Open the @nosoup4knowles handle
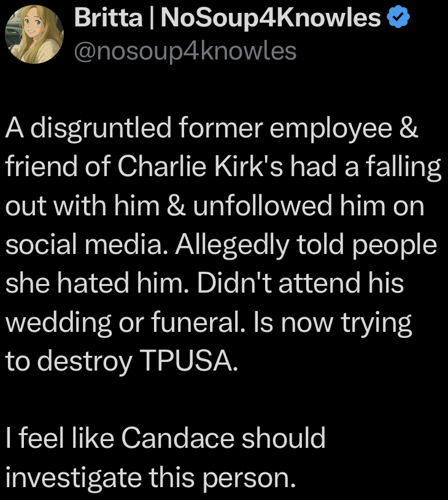The height and width of the screenshot is (500, 448). point(185,52)
